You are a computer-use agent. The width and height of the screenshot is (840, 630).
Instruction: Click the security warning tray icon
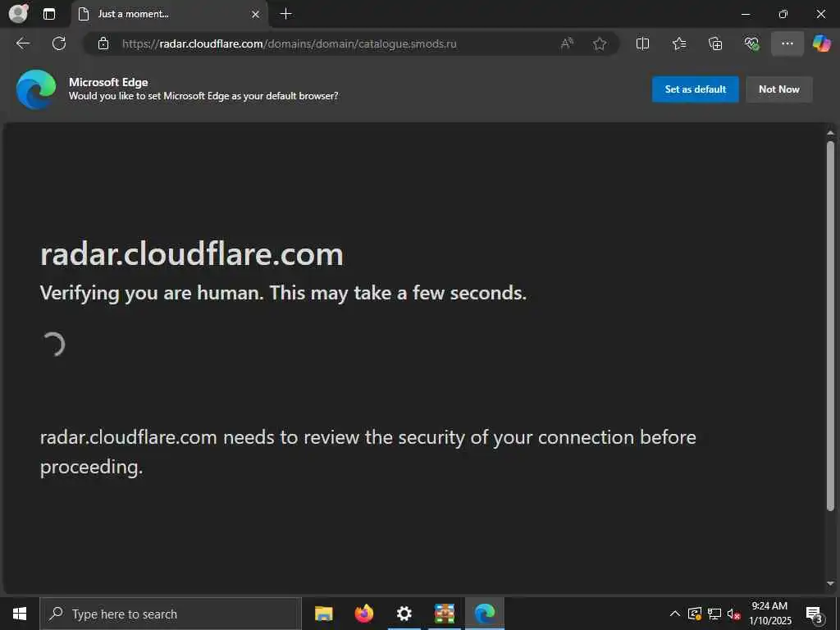pos(694,614)
